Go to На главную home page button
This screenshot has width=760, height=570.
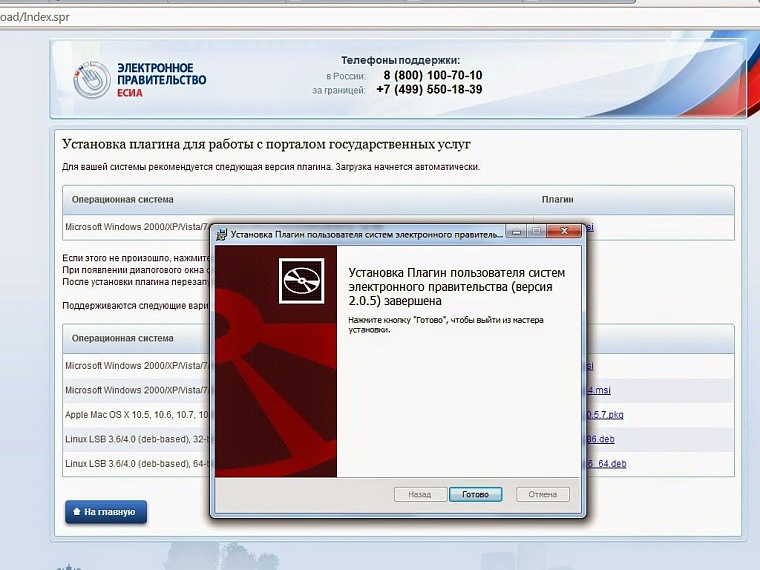[x=106, y=512]
